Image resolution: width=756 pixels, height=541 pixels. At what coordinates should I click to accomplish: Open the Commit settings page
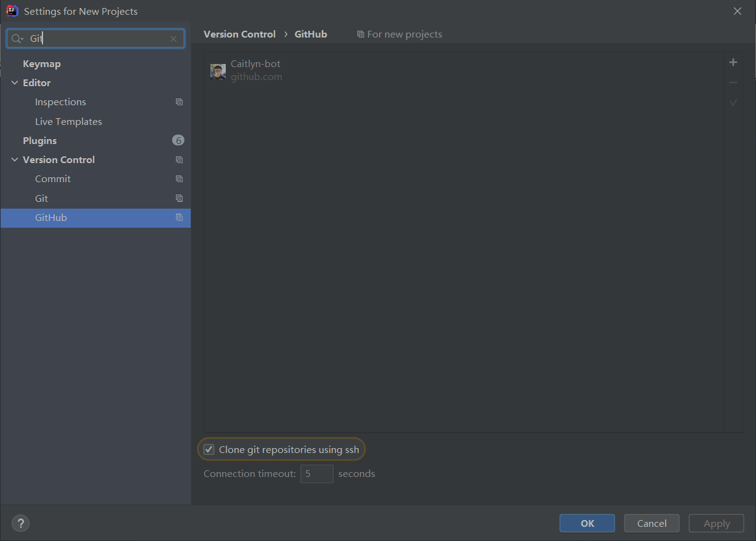53,179
